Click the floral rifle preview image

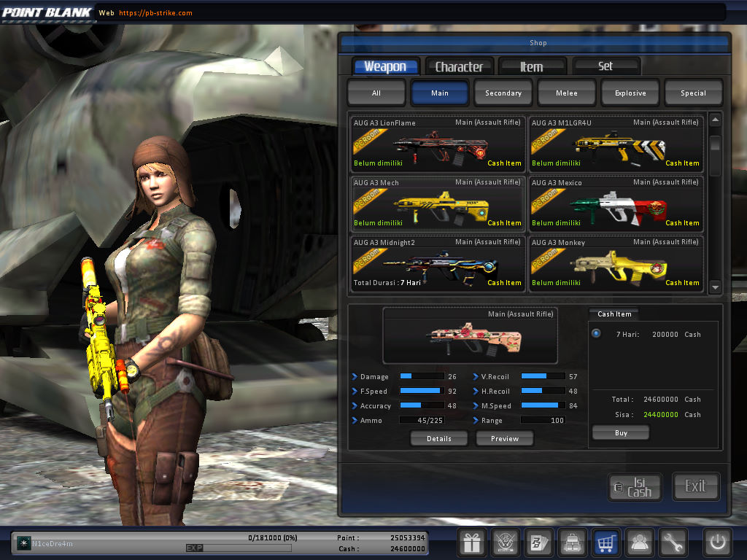point(471,335)
